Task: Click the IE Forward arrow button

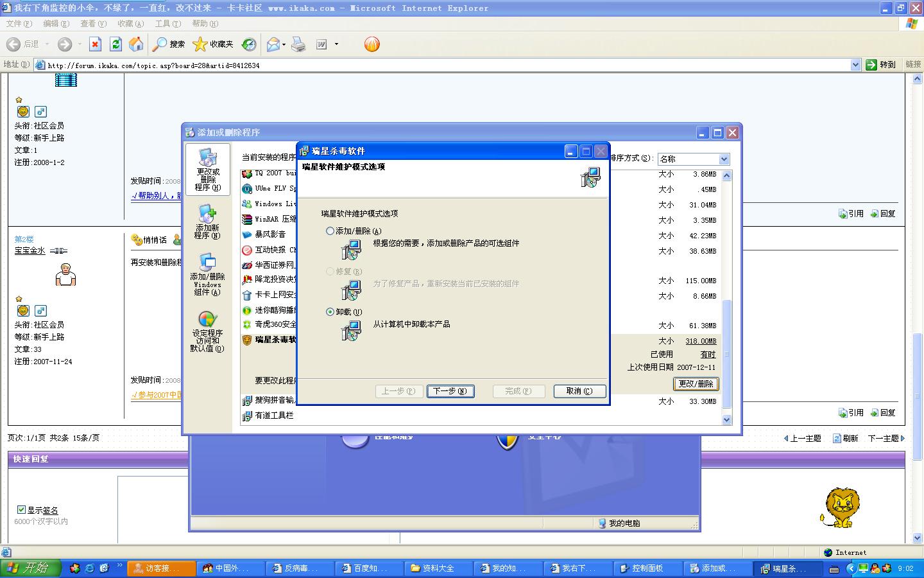Action: click(x=64, y=44)
